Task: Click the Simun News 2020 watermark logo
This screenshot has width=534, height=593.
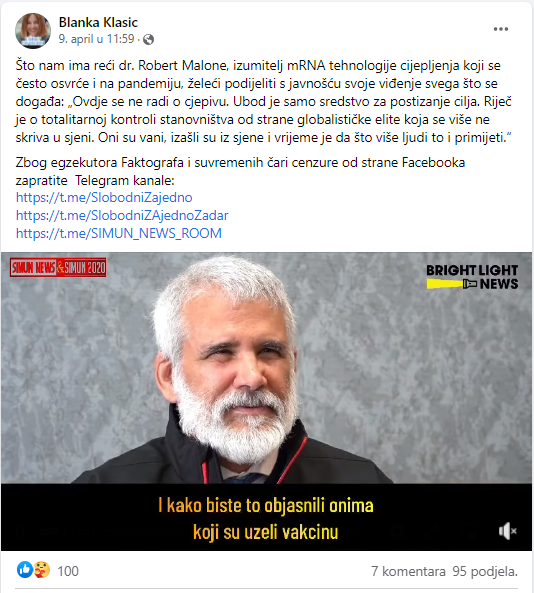Action: [x=58, y=268]
